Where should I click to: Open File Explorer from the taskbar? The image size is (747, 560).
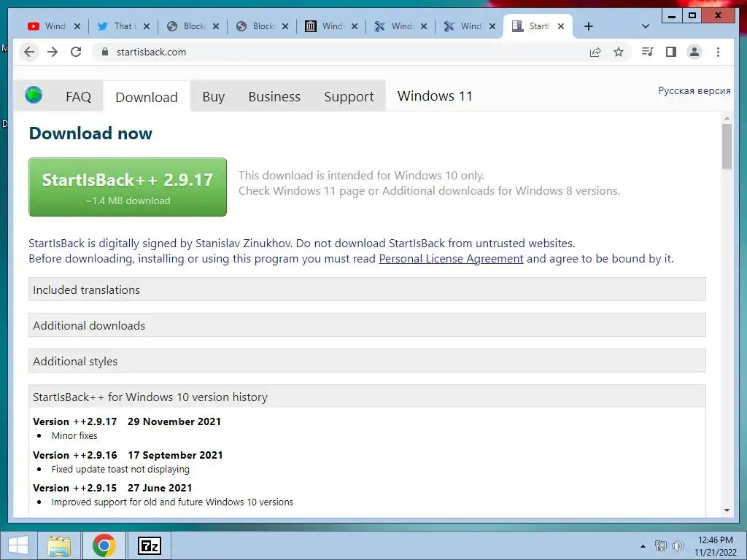59,545
